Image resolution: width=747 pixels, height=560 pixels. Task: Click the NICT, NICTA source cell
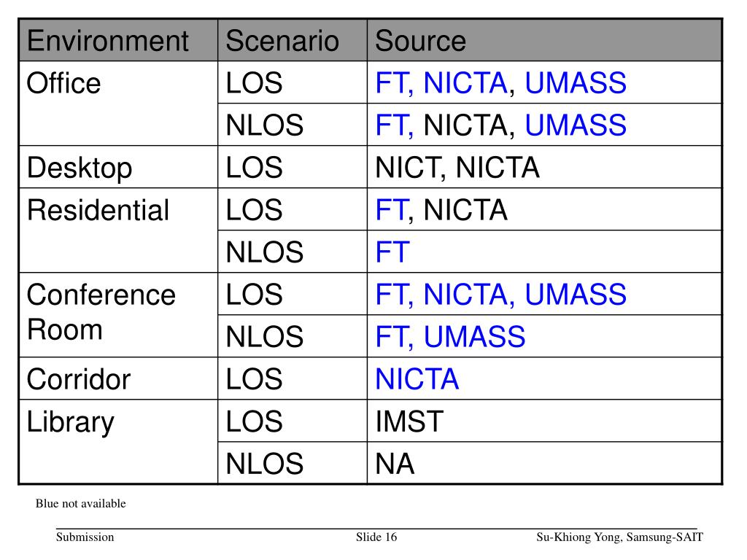(544, 167)
